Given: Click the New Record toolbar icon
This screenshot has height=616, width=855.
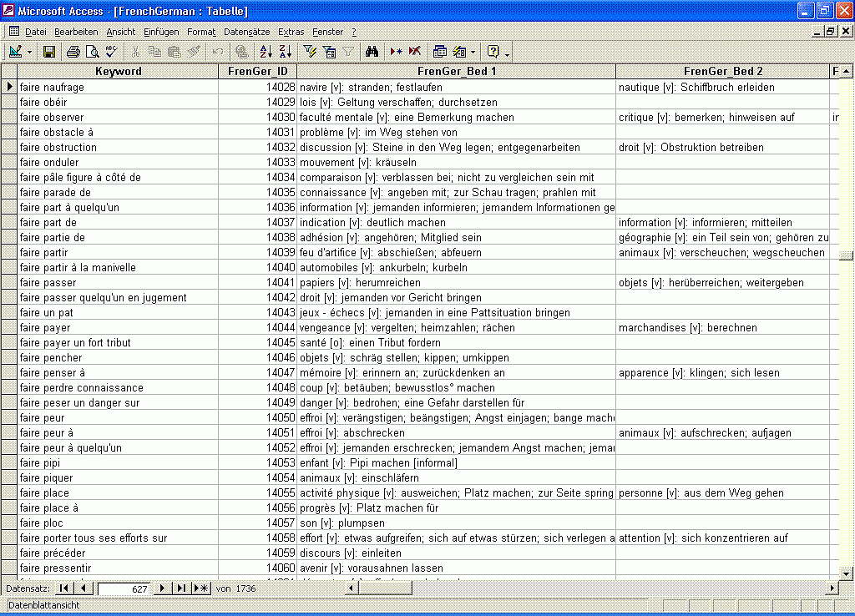Looking at the screenshot, I should point(396,52).
